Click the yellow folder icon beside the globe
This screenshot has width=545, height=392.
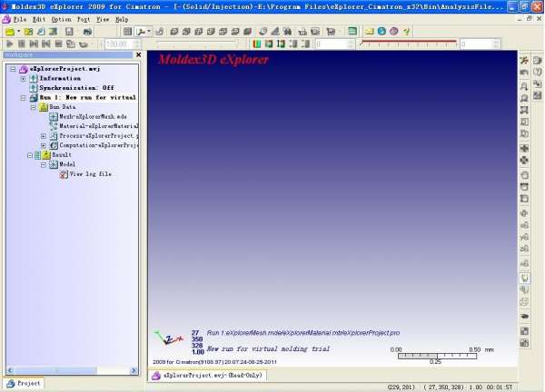[369, 31]
